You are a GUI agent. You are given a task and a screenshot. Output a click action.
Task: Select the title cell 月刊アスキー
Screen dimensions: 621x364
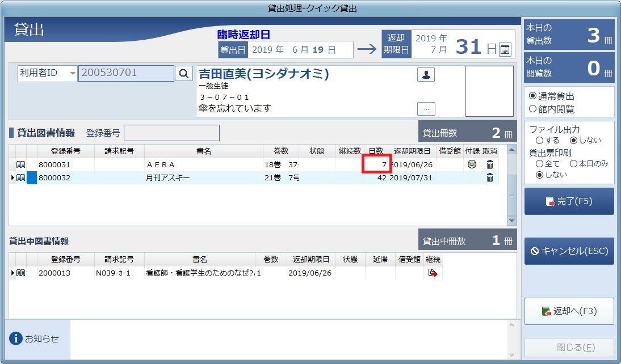pos(204,177)
